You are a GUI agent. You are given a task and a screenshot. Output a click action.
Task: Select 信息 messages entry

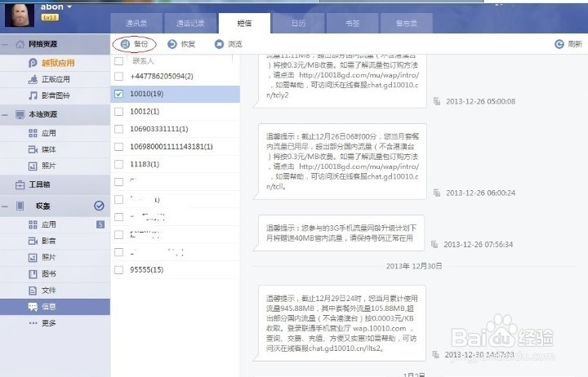tap(55, 307)
